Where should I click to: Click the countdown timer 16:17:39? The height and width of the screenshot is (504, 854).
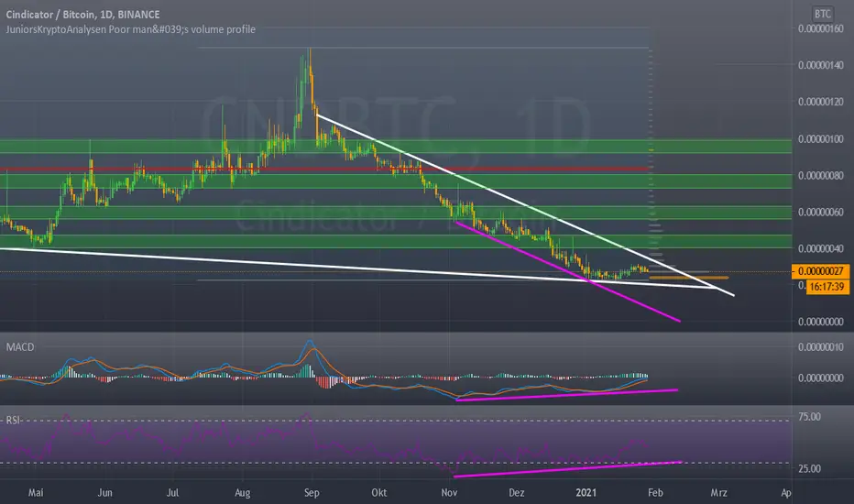point(827,287)
